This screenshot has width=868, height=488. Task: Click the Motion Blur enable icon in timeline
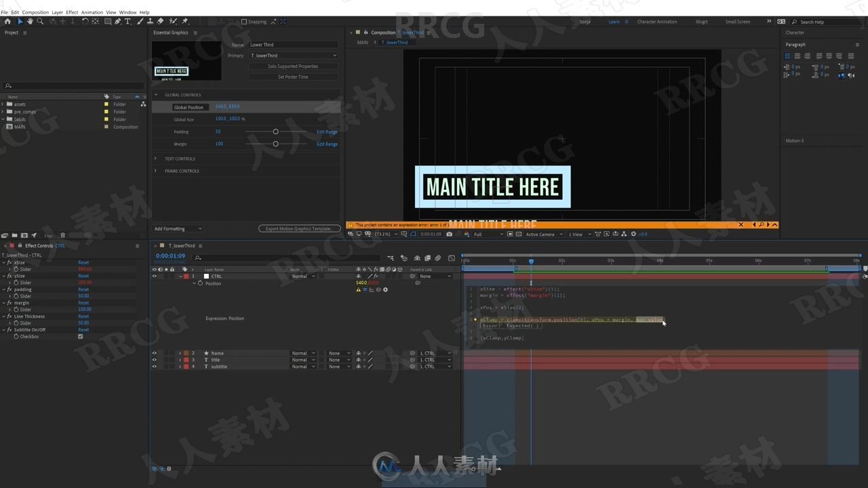click(437, 258)
